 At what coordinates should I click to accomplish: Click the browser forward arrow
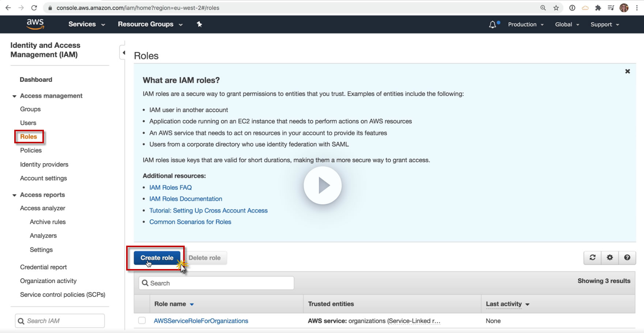[21, 8]
